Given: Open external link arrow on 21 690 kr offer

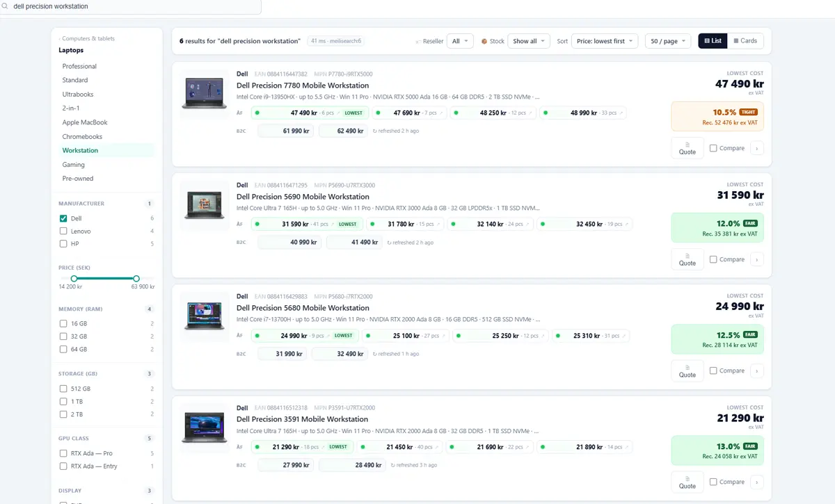Looking at the screenshot, I should point(527,447).
